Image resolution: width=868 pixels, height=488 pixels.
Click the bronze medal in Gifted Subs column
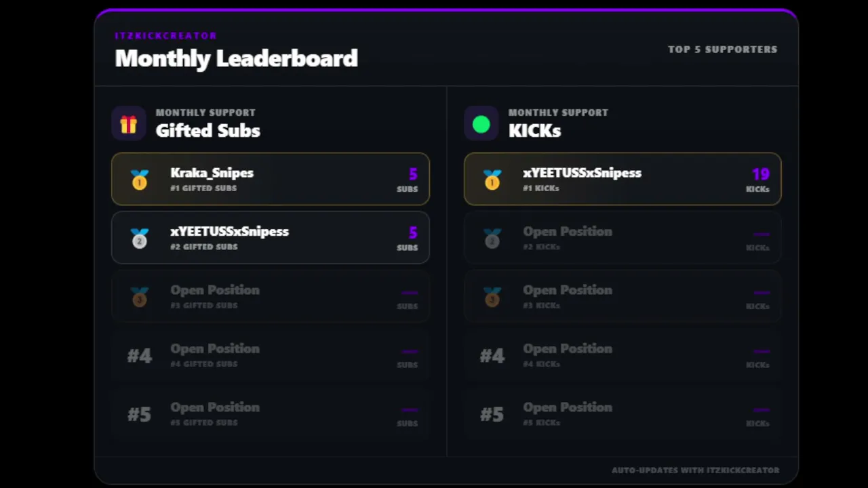click(x=140, y=297)
